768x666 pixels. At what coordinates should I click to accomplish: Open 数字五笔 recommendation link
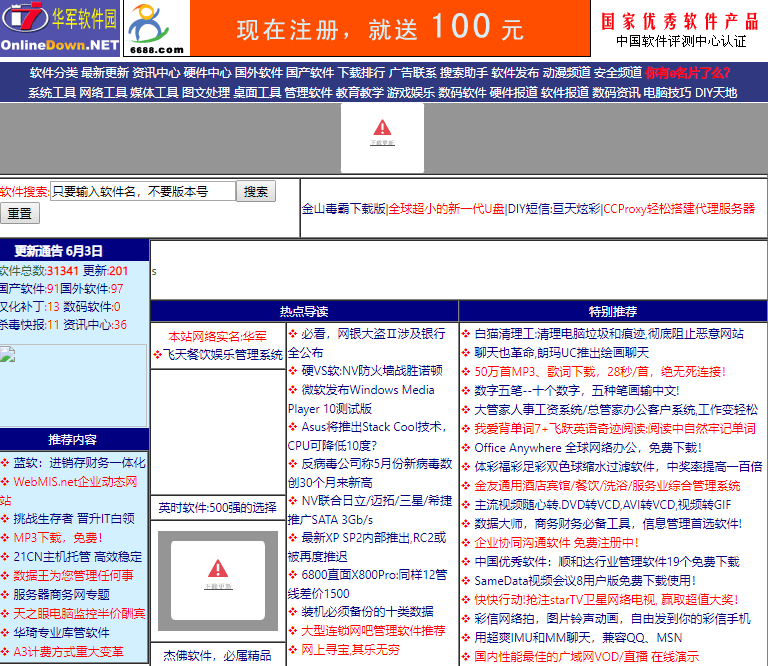coord(576,391)
